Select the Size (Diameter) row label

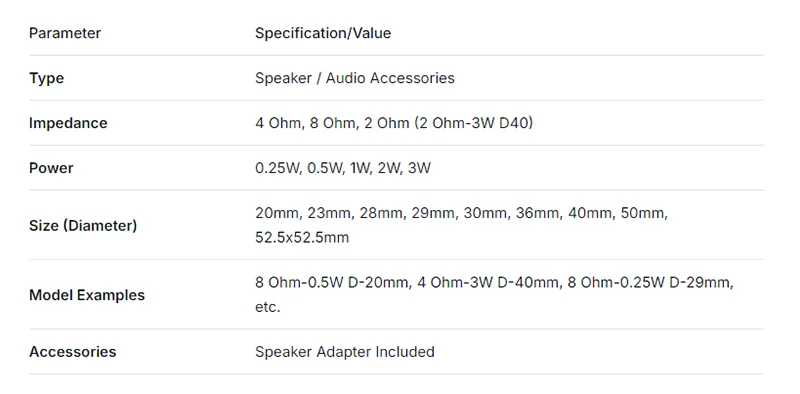click(83, 225)
